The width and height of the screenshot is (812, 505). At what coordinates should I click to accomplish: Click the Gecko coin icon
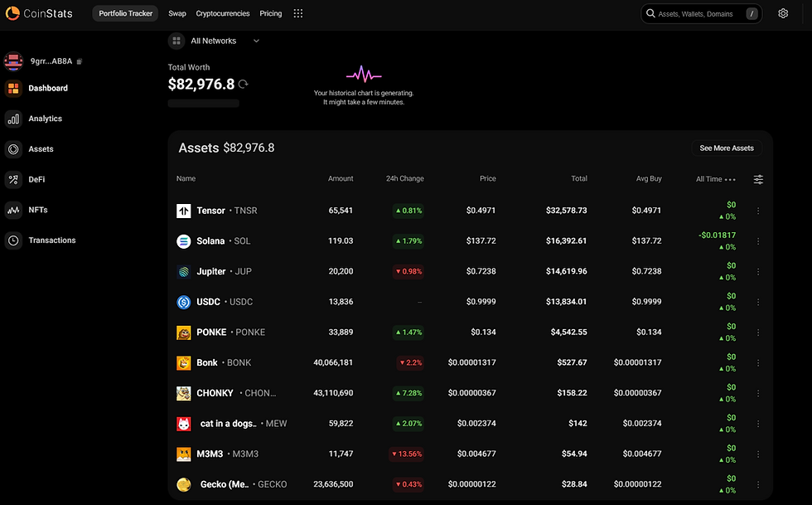(184, 484)
